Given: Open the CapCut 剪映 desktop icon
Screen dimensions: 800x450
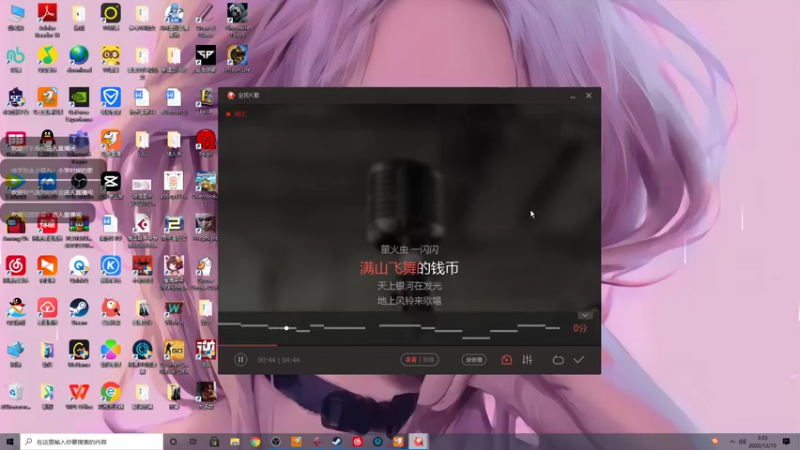Looking at the screenshot, I should click(111, 185).
